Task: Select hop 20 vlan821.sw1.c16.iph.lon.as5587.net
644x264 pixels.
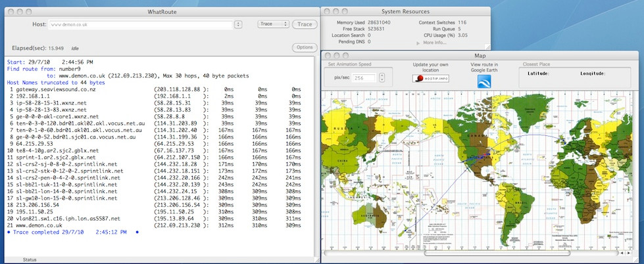Action: click(68, 219)
